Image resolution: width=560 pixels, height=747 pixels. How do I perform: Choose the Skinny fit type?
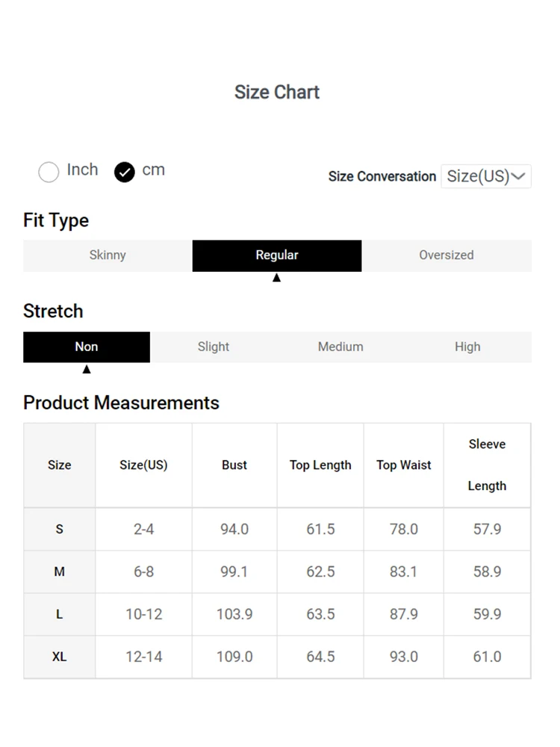click(x=108, y=255)
